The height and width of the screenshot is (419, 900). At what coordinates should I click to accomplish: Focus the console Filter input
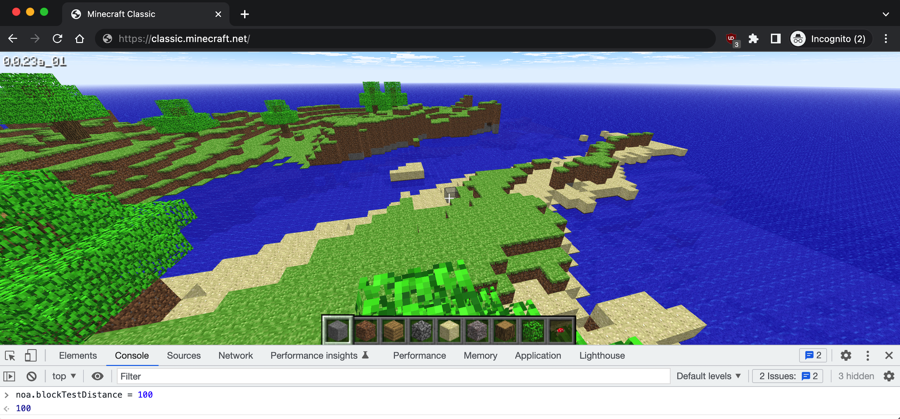[x=393, y=376]
